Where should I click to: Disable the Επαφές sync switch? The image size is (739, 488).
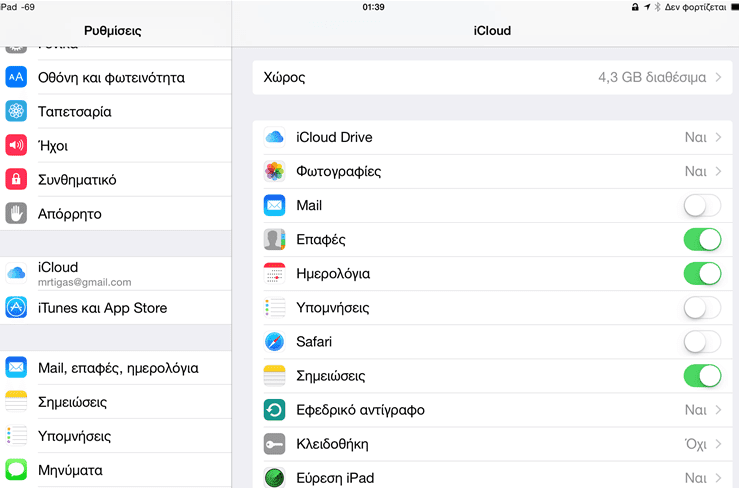(702, 240)
